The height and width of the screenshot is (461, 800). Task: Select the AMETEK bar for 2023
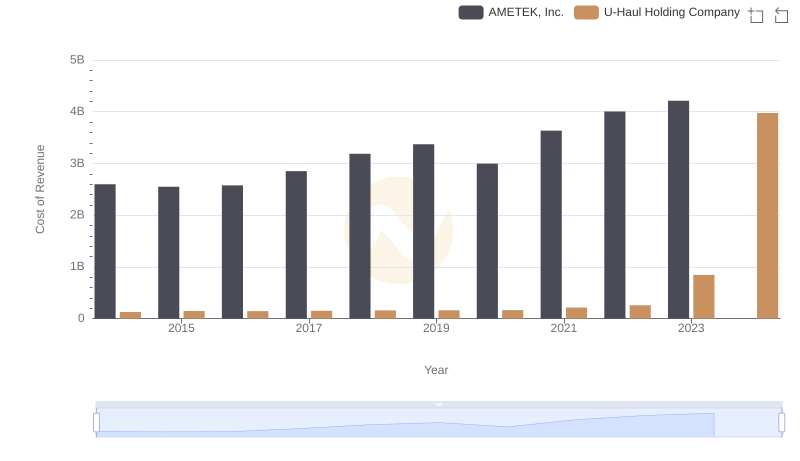click(678, 209)
